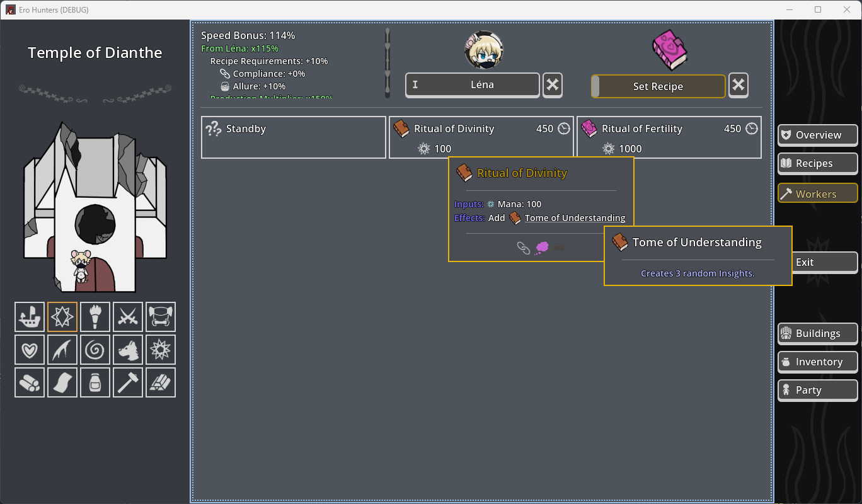This screenshot has width=862, height=504.
Task: Select the crossed swords icon
Action: (x=128, y=317)
